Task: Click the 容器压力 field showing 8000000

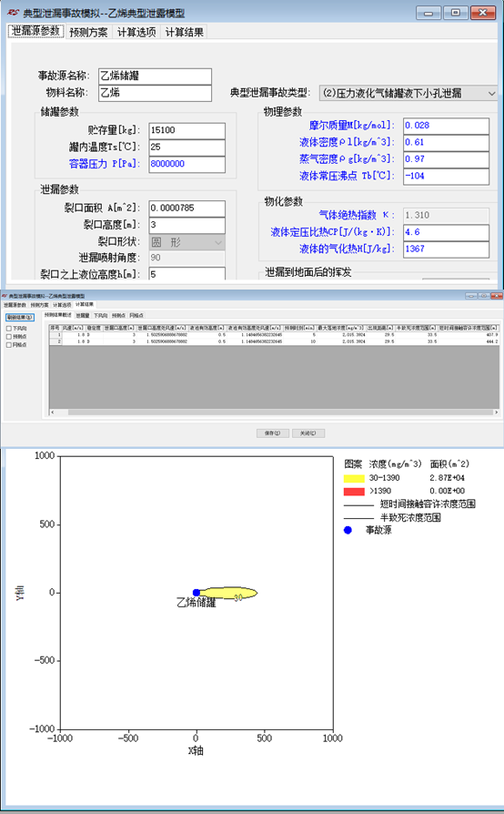Action: [x=186, y=164]
